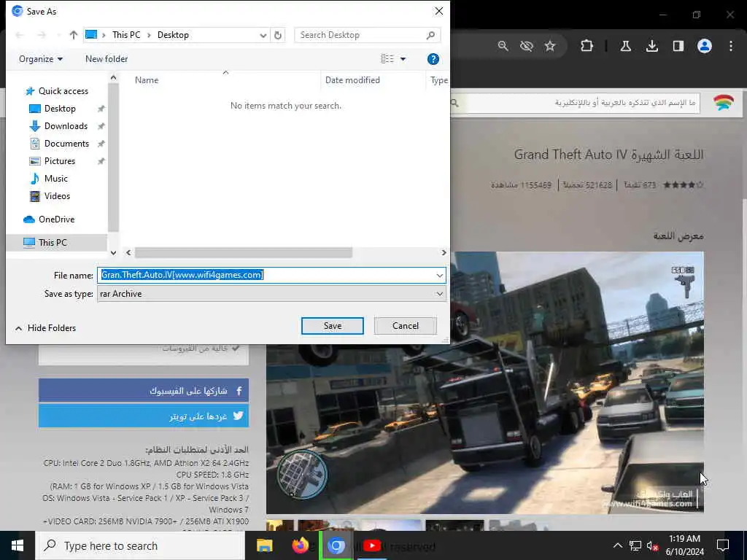Select Desktop in address breadcrumb
Screen dimensions: 747x560
(x=173, y=35)
